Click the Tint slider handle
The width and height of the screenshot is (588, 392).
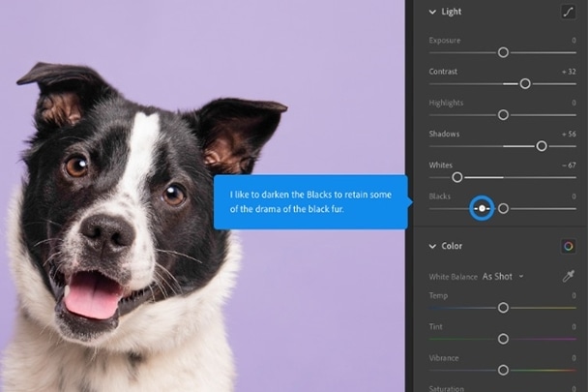503,339
